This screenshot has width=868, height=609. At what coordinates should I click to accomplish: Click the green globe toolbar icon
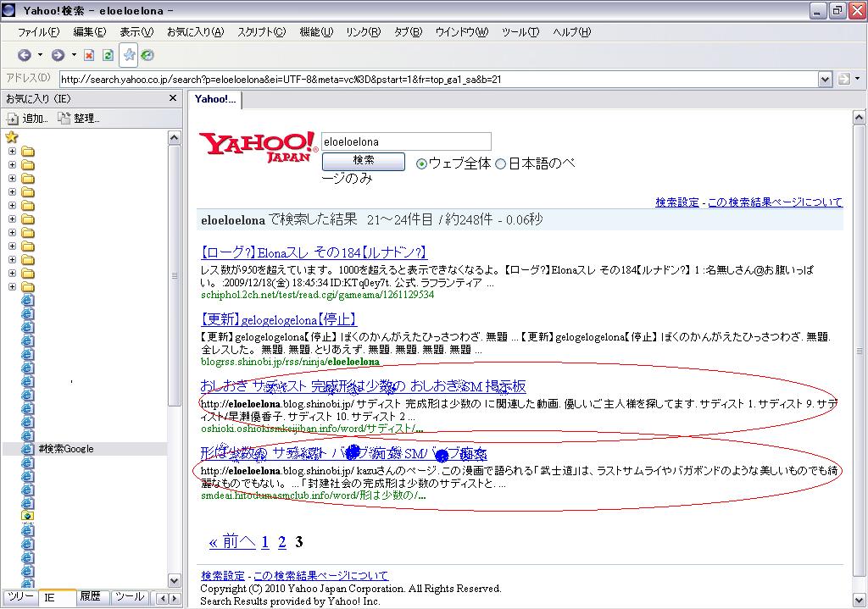pyautogui.click(x=147, y=55)
